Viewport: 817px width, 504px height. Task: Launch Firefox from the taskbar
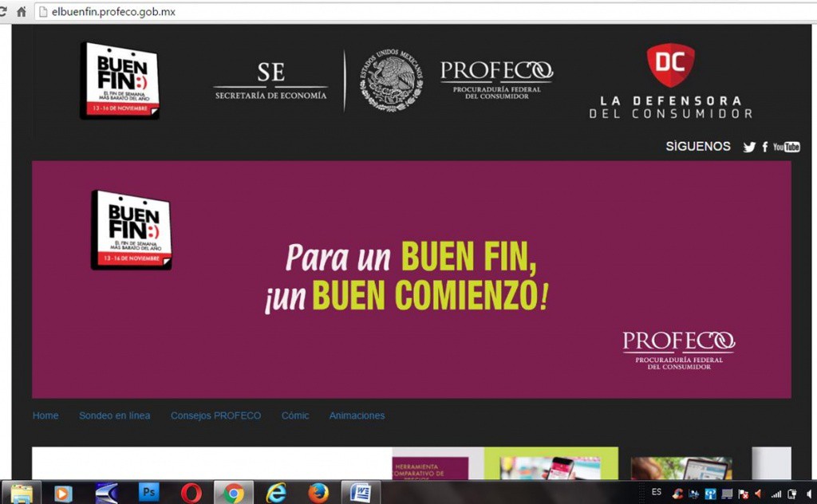click(318, 493)
